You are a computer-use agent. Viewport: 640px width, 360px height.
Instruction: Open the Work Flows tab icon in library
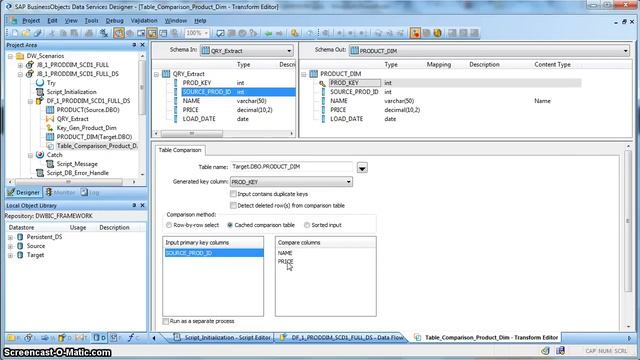(x=45, y=338)
